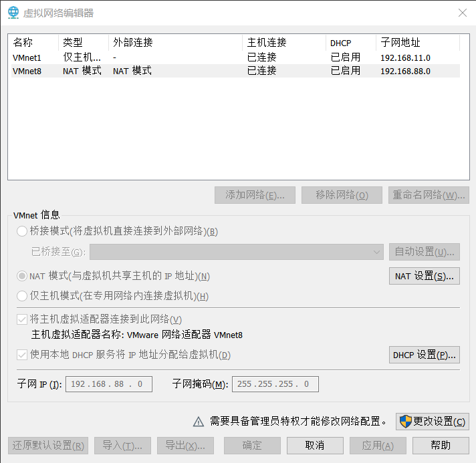Viewport: 476px width, 463px height.
Task: Click the DHCP column header
Action: 350,43
